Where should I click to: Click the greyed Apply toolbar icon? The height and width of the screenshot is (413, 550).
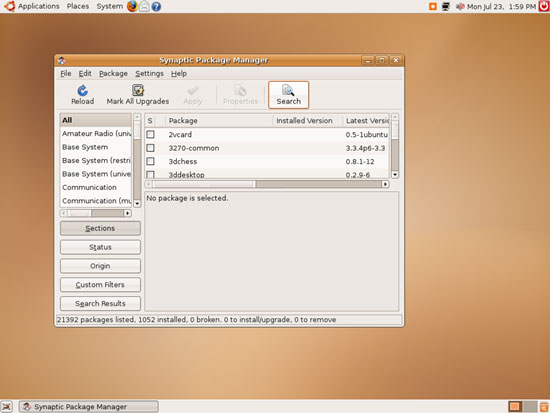click(x=193, y=91)
